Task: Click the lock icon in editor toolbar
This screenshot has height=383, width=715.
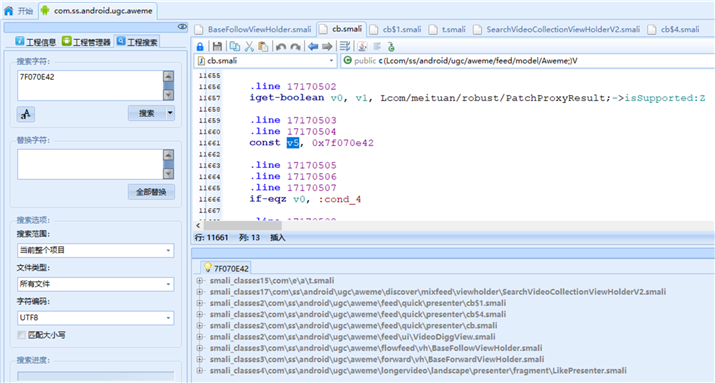Action: point(200,47)
